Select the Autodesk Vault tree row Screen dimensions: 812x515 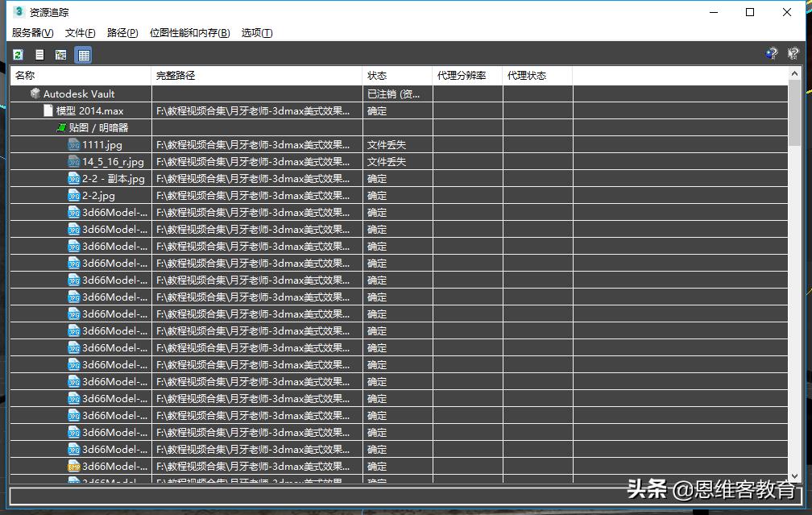[x=400, y=93]
